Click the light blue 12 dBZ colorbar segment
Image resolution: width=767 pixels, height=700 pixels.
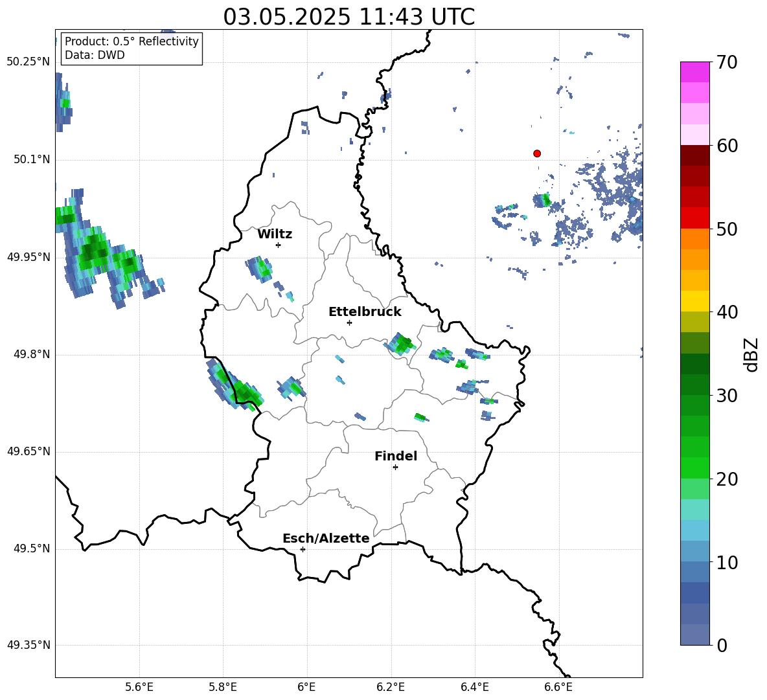(694, 530)
